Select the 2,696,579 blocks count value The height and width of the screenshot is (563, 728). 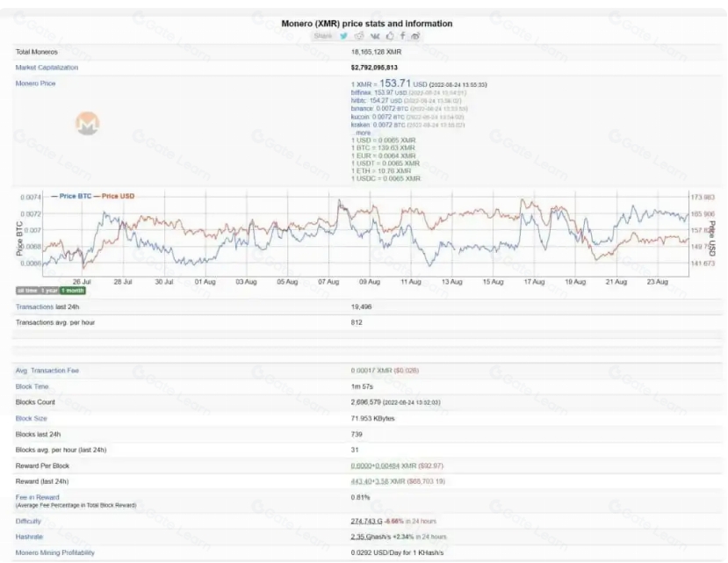coord(366,401)
